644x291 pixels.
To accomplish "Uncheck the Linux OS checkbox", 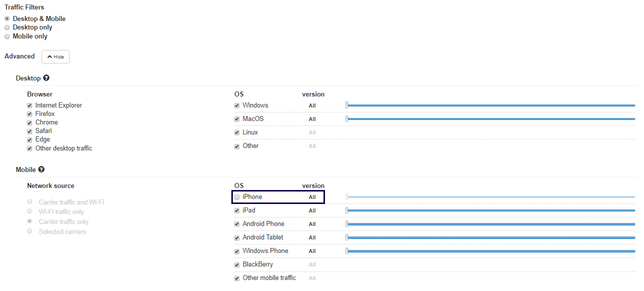I will click(x=237, y=132).
